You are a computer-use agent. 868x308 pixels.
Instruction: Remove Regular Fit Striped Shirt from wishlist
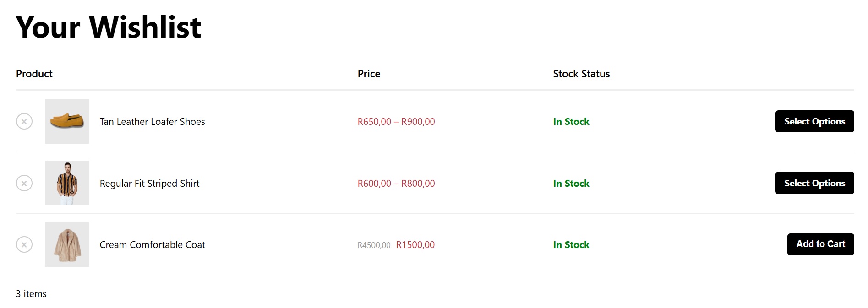(24, 183)
